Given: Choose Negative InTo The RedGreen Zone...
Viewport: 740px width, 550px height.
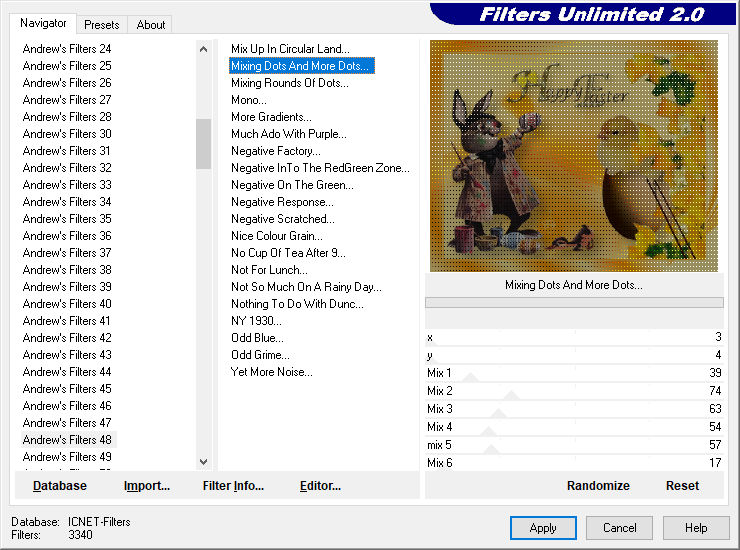Looking at the screenshot, I should coord(320,168).
